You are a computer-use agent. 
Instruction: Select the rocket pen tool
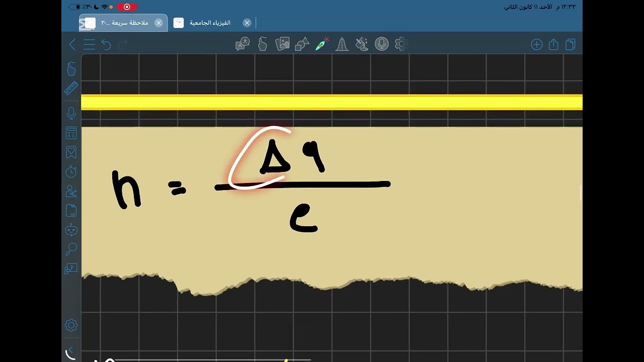(x=322, y=44)
